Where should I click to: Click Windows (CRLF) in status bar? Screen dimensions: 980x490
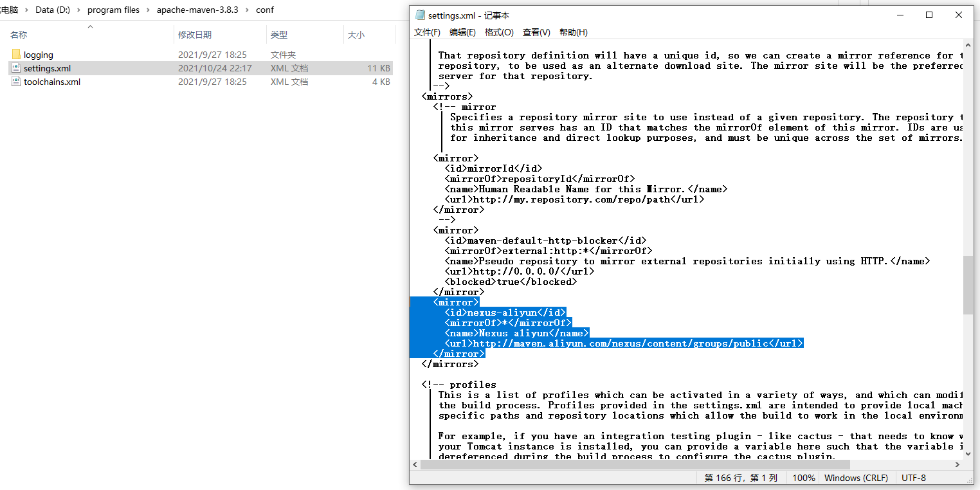coord(856,478)
